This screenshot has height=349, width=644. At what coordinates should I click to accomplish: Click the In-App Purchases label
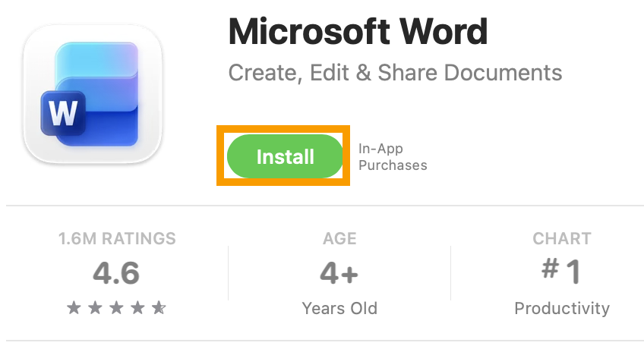click(392, 157)
